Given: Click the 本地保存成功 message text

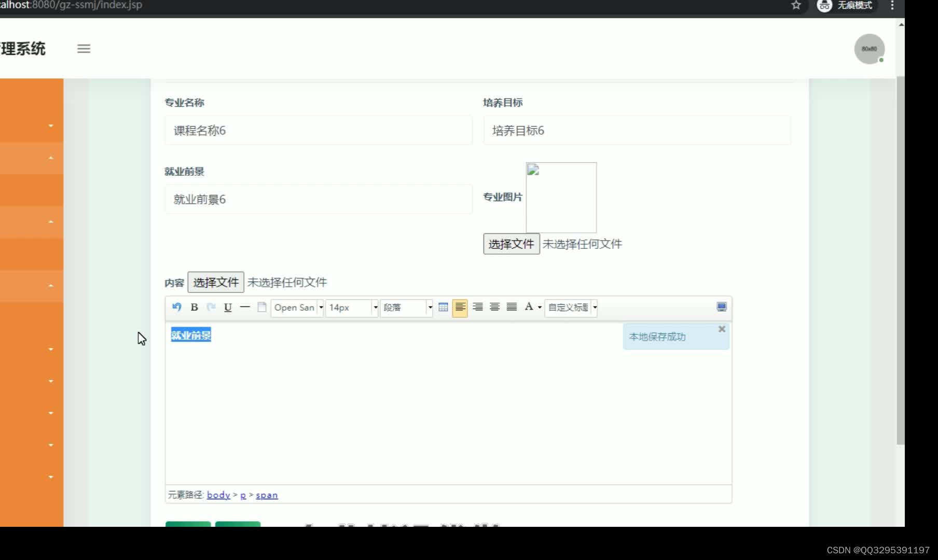Looking at the screenshot, I should pos(657,337).
